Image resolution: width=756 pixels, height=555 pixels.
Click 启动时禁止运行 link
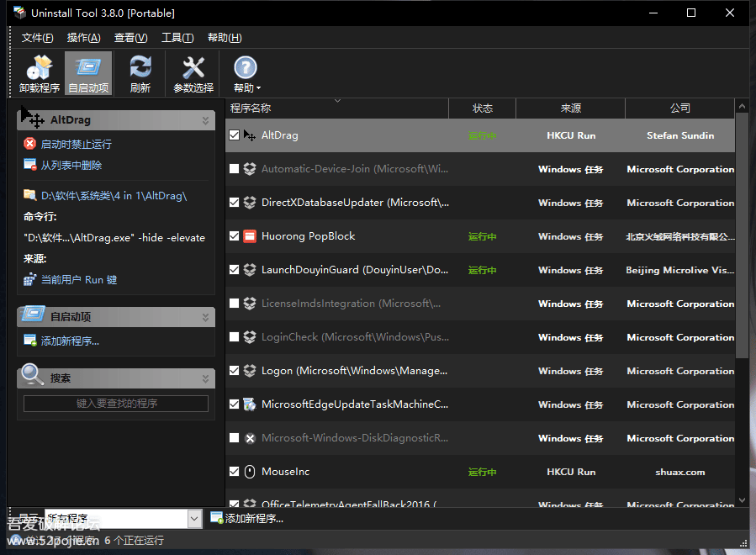click(x=77, y=144)
